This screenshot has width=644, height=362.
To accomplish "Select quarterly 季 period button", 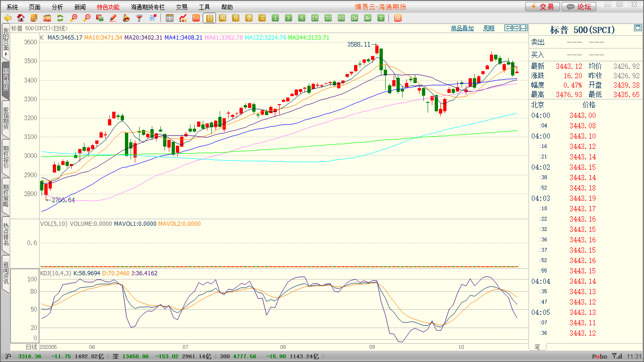I will coord(249,18).
